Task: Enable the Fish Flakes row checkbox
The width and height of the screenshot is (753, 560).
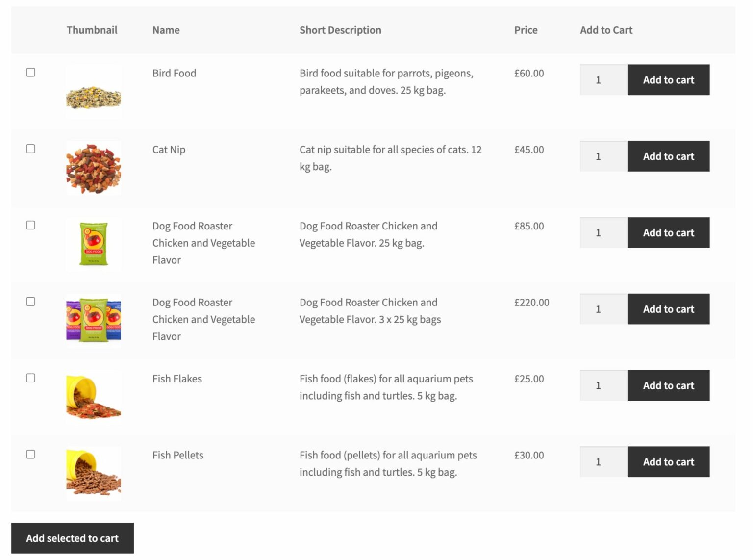Action: pos(30,378)
